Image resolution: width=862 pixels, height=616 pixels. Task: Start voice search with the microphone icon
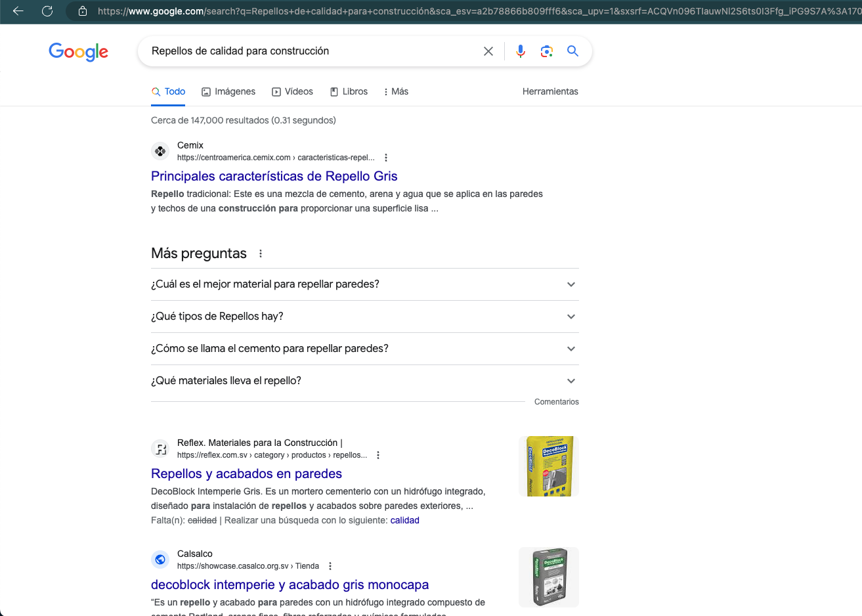click(x=521, y=51)
